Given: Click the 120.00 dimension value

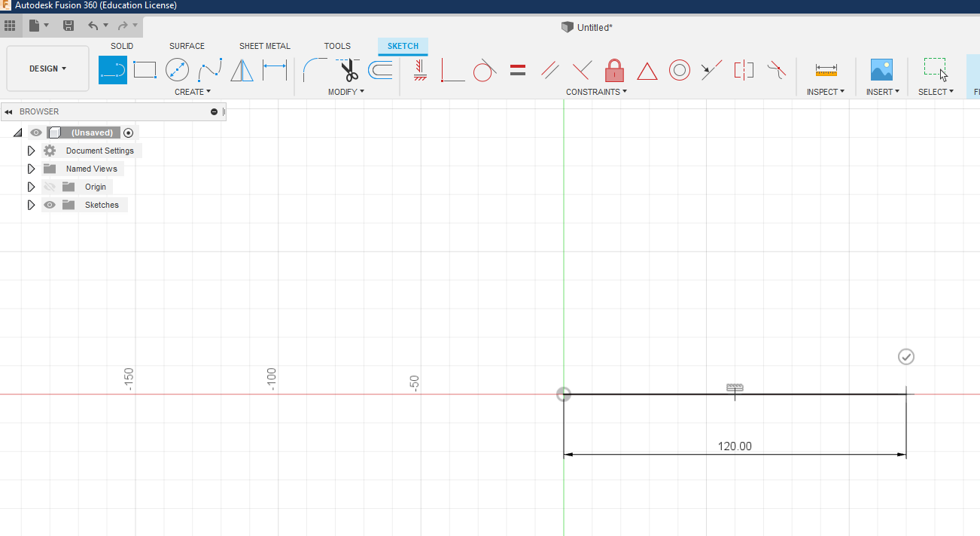Looking at the screenshot, I should point(735,446).
